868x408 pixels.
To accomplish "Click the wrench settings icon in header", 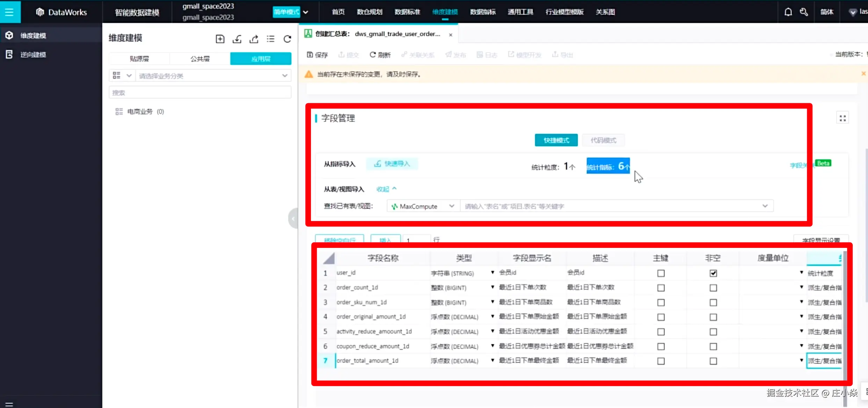I will point(804,12).
